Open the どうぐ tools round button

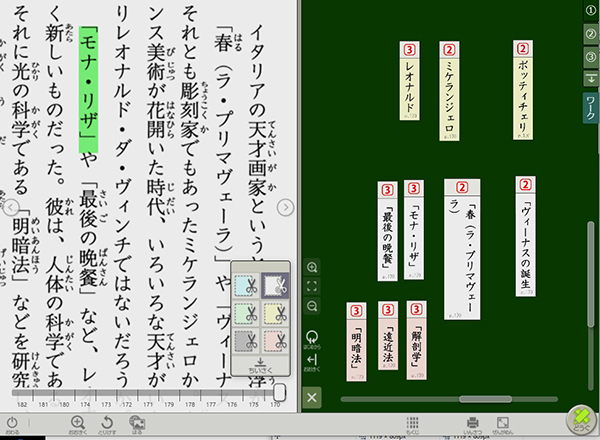[581, 420]
